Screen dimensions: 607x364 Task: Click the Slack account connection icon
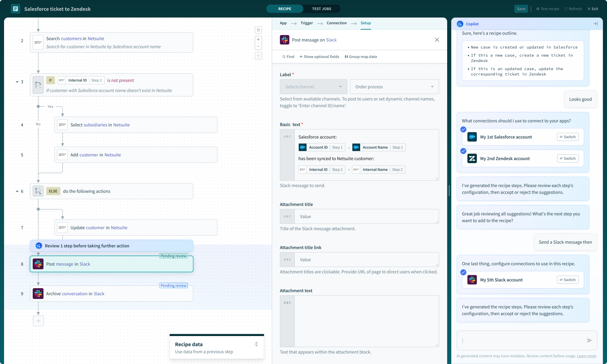(472, 280)
